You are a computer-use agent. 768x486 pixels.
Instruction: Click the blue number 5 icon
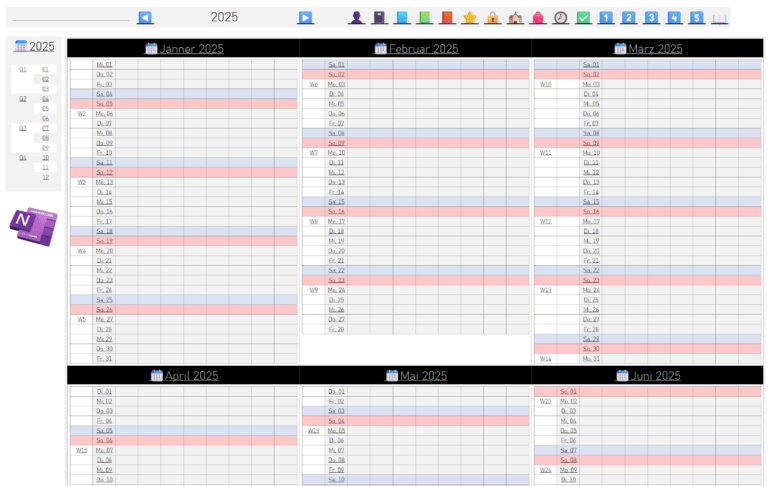coord(696,18)
